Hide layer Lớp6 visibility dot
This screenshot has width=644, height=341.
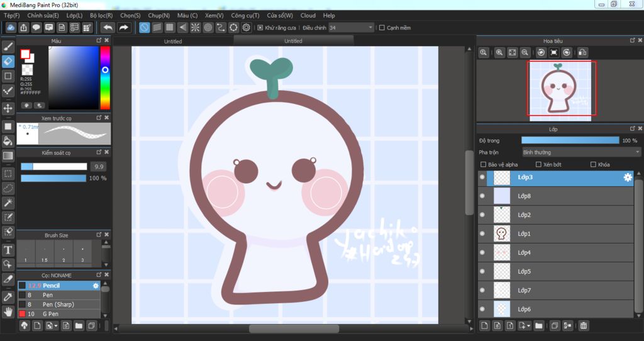pos(482,309)
